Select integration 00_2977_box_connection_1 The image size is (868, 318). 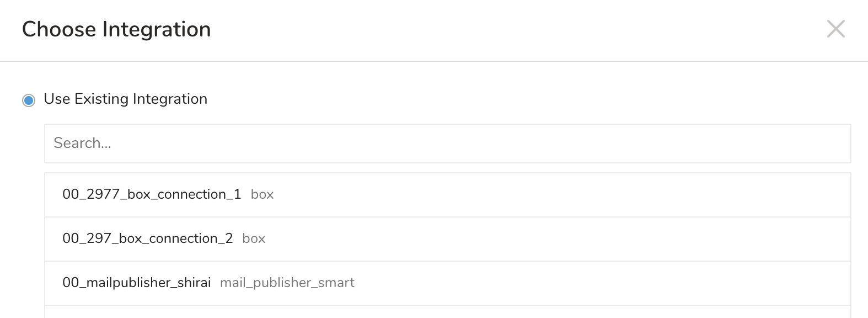(152, 194)
